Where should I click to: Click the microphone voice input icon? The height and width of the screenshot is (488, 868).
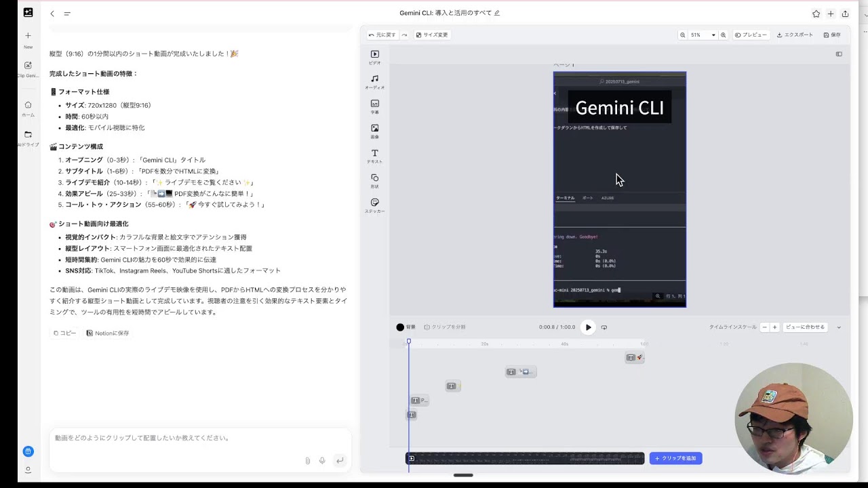[x=322, y=461]
